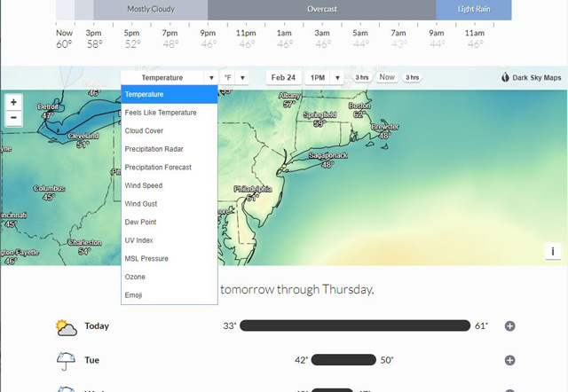
Task: Click Cleveland 51° map label
Action: tap(83, 140)
